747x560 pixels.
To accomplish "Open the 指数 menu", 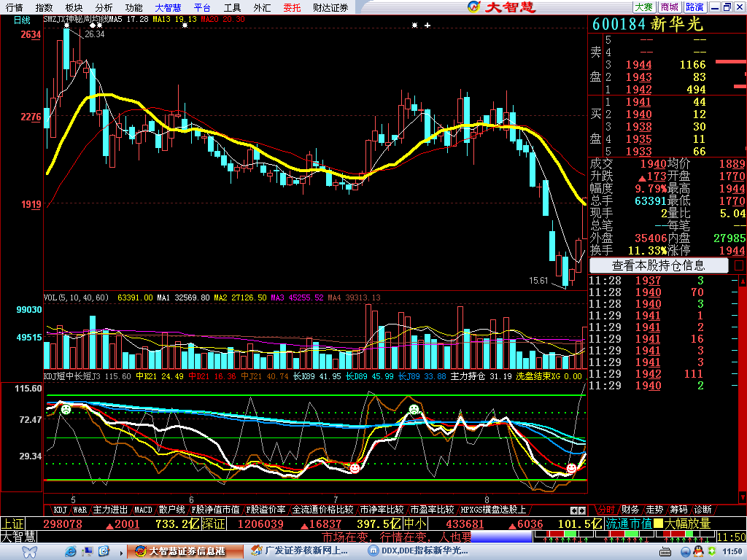I will pyautogui.click(x=44, y=7).
